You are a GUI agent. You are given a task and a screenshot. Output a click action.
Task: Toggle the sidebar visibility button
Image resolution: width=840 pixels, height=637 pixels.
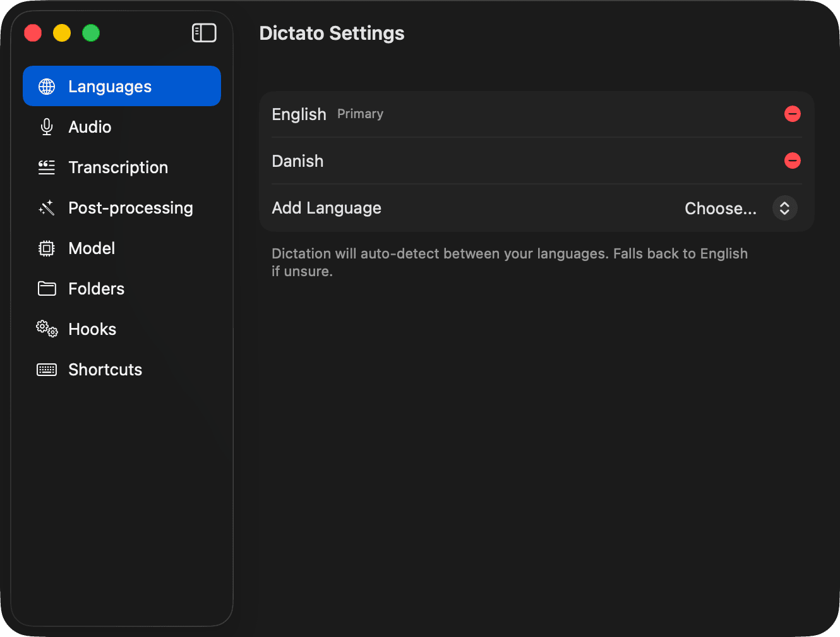(x=203, y=32)
